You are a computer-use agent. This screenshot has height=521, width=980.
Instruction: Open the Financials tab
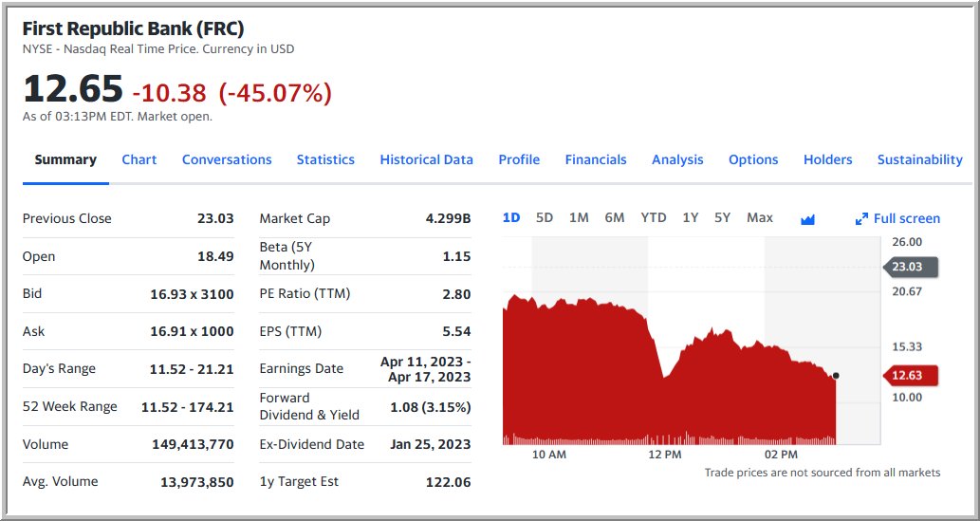(596, 159)
